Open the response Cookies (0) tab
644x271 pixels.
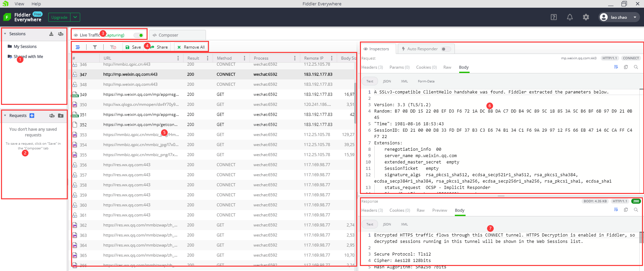(400, 210)
